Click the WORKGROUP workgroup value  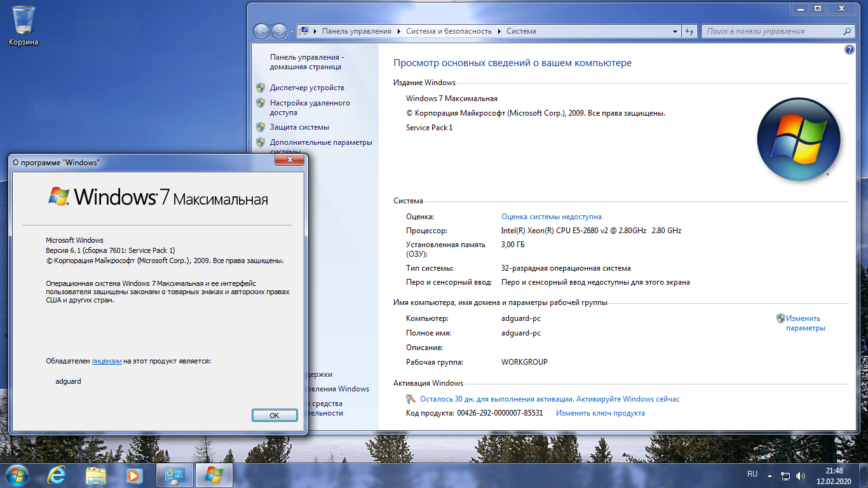tap(524, 362)
